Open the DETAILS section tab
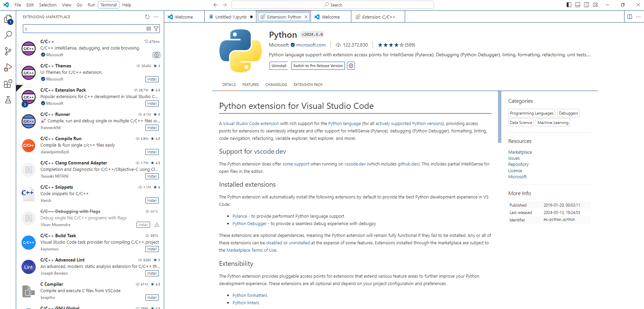The image size is (644, 309). (229, 85)
